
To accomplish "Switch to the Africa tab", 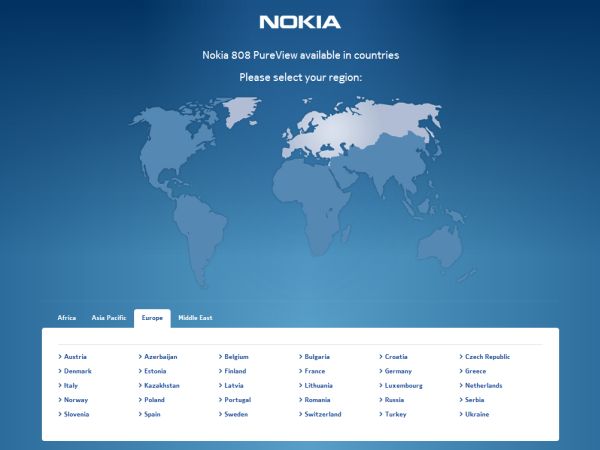I will (x=67, y=318).
